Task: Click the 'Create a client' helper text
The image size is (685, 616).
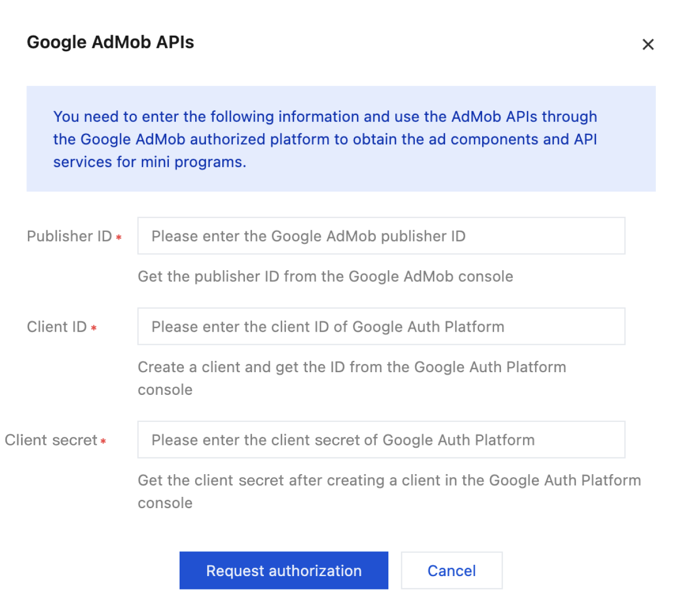Action: (352, 367)
